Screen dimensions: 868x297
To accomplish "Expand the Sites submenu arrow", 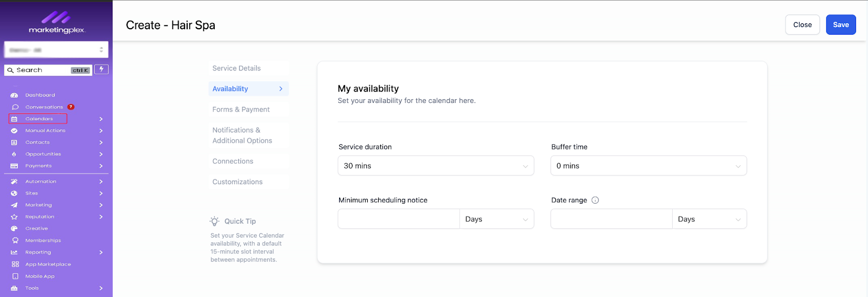I will (101, 193).
